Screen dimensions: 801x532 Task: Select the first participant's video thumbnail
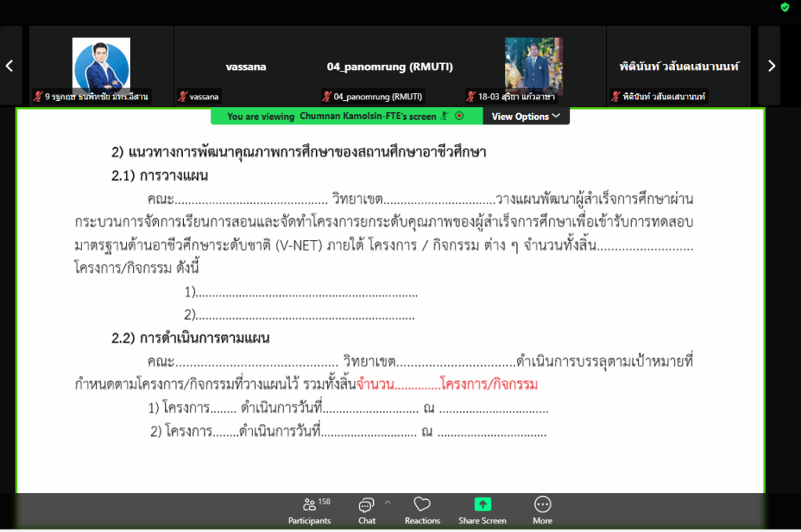[101, 64]
